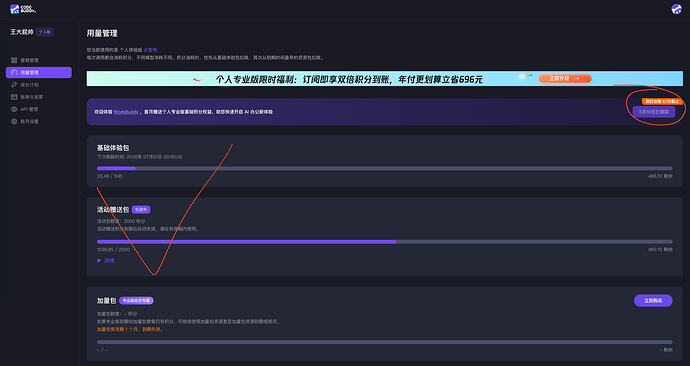Click the 基础体验包 progress bar
Image resolution: width=690 pixels, height=366 pixels.
(385, 168)
